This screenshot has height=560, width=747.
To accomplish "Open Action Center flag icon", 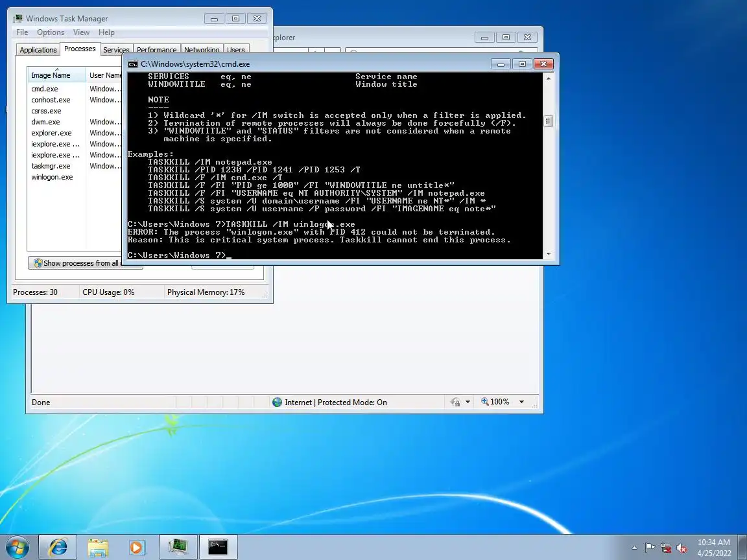I will 649,548.
